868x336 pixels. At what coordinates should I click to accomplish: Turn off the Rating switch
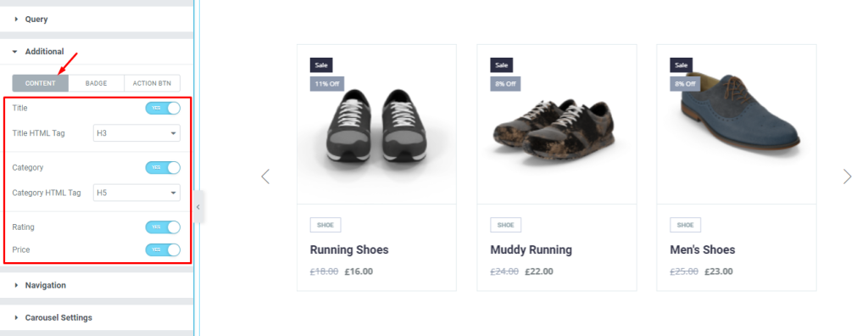click(163, 227)
